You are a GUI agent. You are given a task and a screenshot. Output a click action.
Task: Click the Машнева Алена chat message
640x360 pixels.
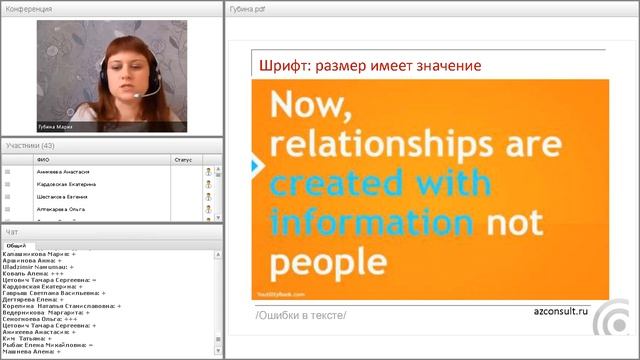[31, 351]
